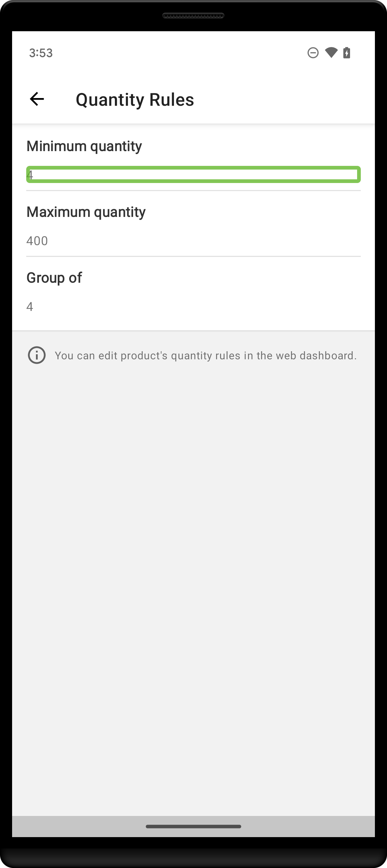Click the do-not-disturb status icon
Image resolution: width=387 pixels, height=868 pixels.
(312, 53)
